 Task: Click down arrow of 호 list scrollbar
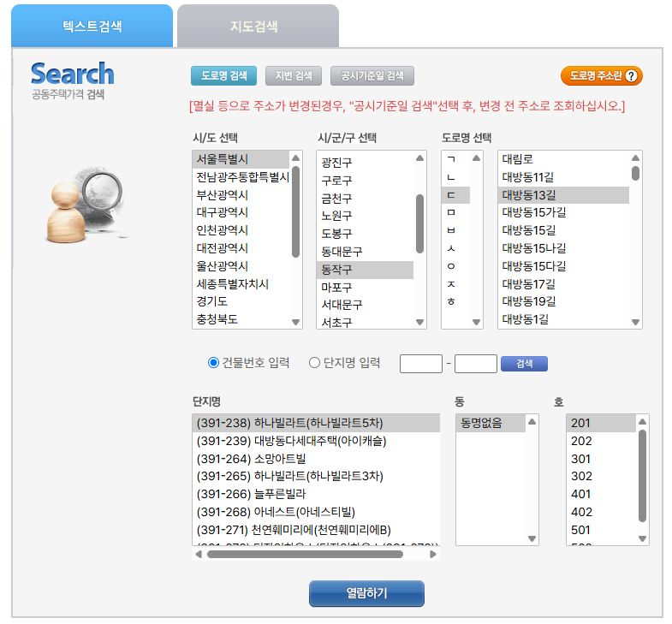pos(642,538)
